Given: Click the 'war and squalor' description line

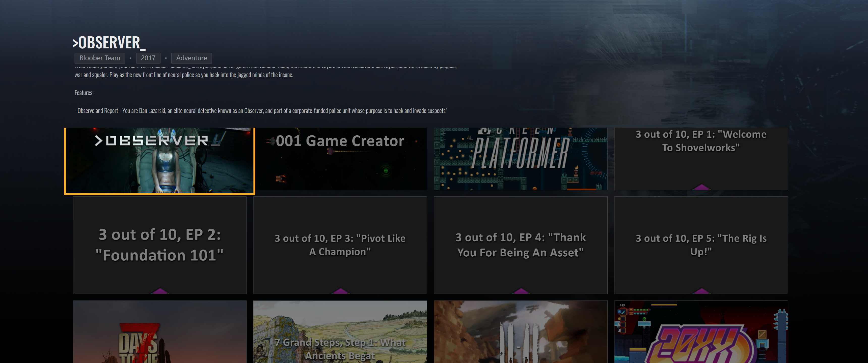Looking at the screenshot, I should (x=184, y=75).
